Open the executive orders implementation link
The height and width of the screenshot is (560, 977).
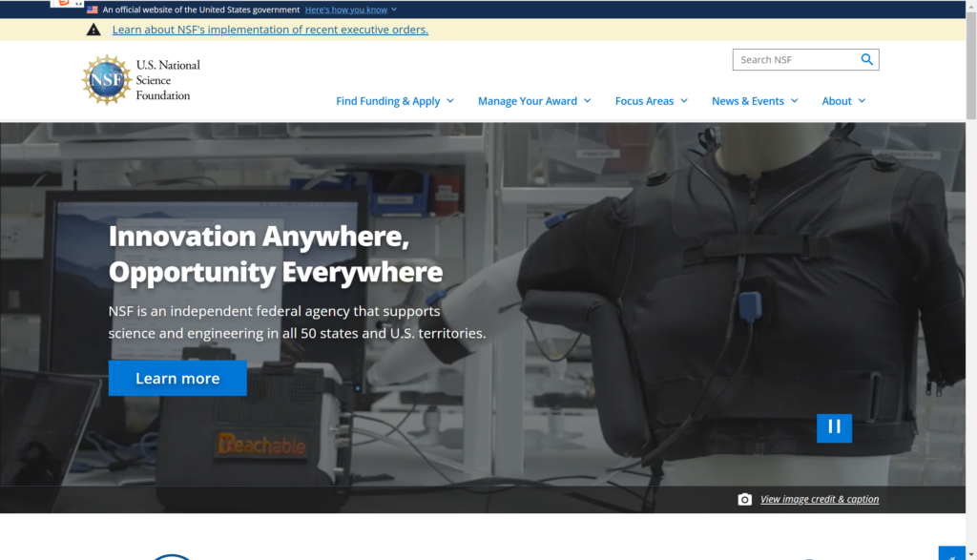point(270,30)
